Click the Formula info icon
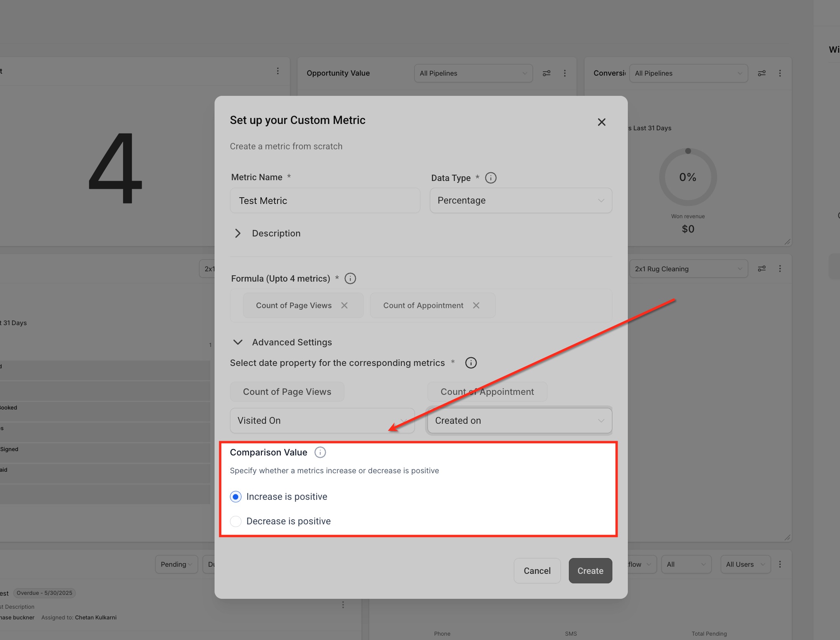840x640 pixels. [x=350, y=278]
